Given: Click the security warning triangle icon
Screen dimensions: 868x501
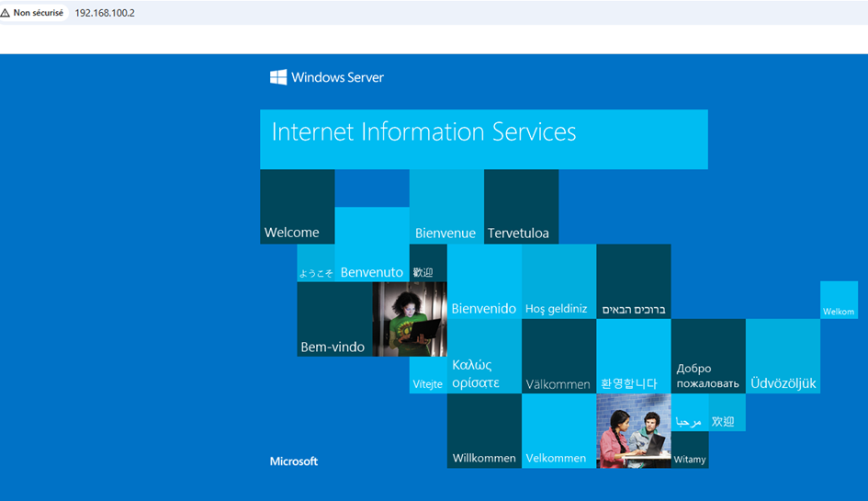Looking at the screenshot, I should point(5,13).
